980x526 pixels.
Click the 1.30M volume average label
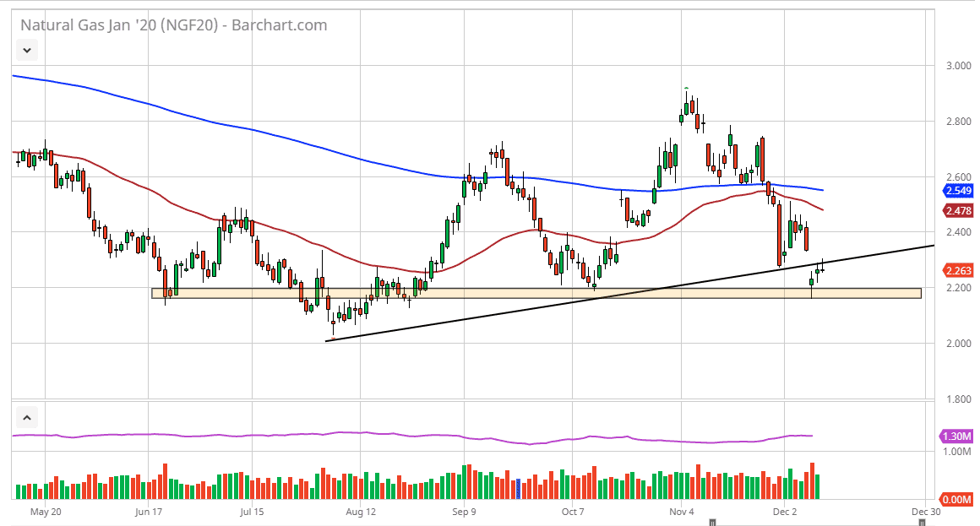tap(957, 436)
